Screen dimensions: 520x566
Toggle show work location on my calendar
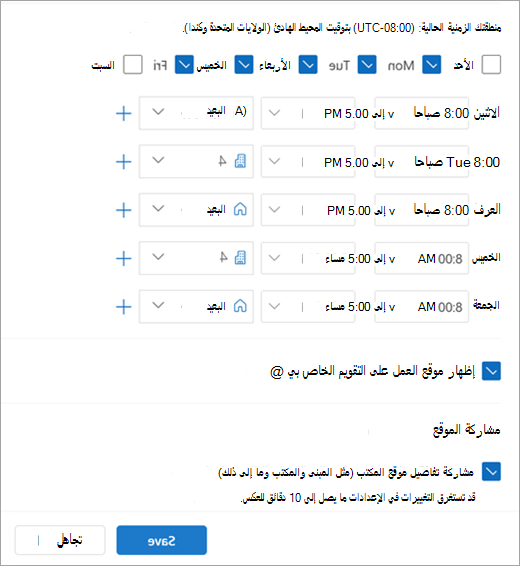(491, 371)
